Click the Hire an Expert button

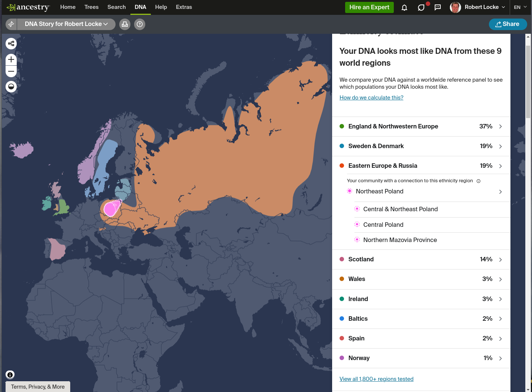pyautogui.click(x=369, y=7)
